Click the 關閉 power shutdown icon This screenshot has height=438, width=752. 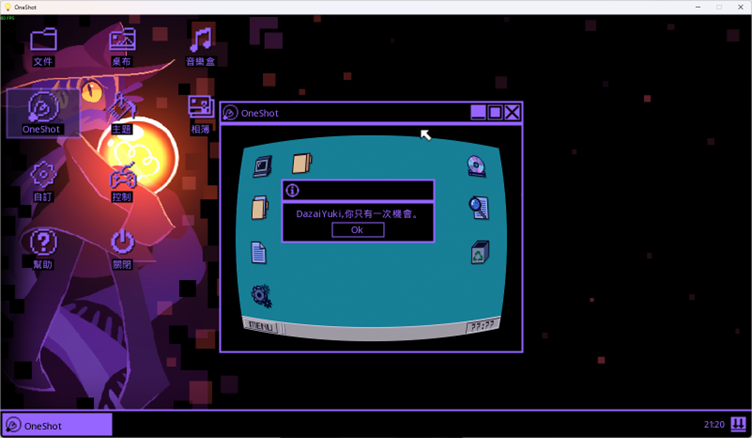122,245
